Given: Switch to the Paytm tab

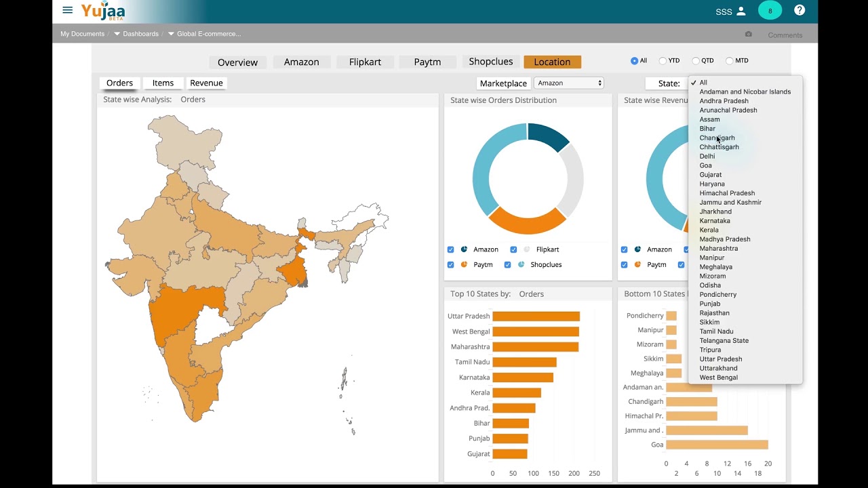Looking at the screenshot, I should (x=427, y=62).
